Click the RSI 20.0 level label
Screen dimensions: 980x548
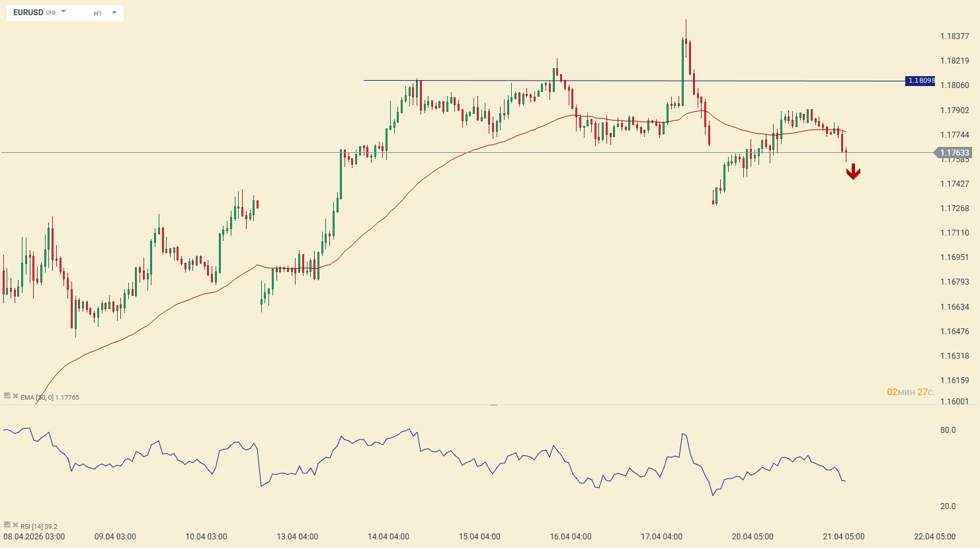click(x=948, y=506)
